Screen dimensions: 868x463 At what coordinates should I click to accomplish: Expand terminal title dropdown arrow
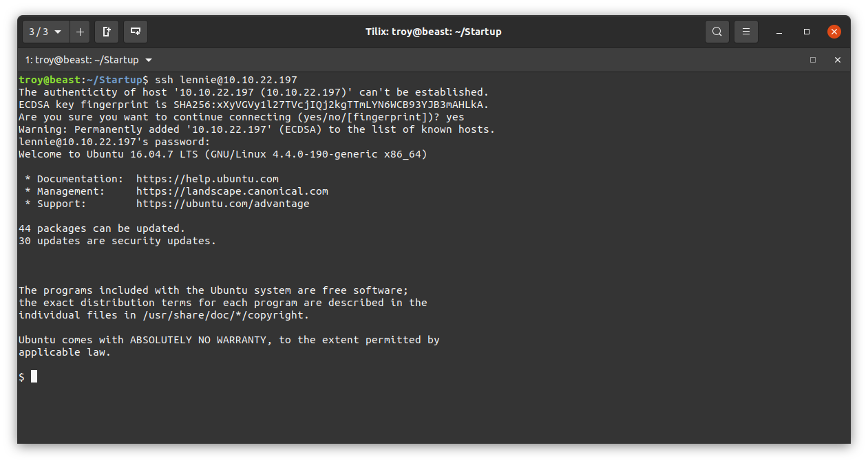[149, 60]
